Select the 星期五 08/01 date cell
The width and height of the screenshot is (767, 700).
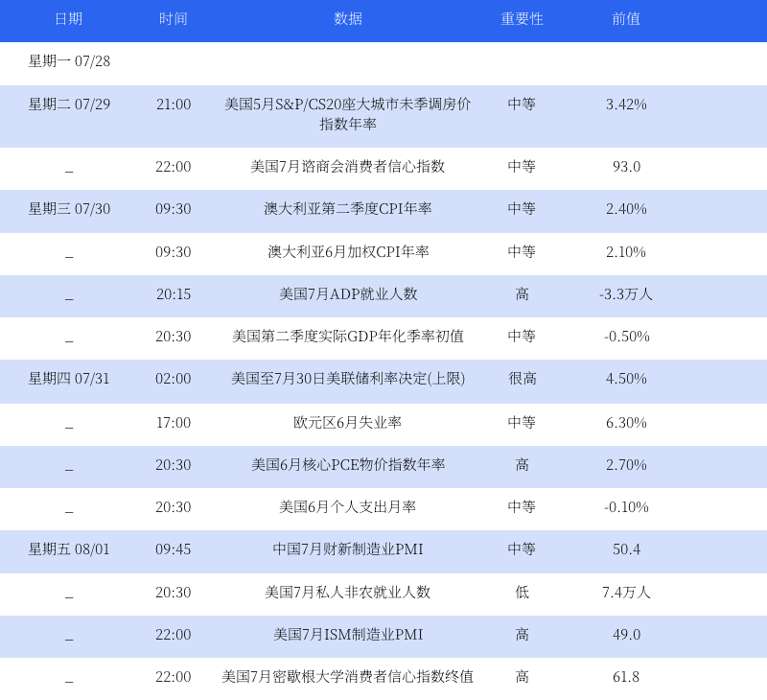click(69, 549)
